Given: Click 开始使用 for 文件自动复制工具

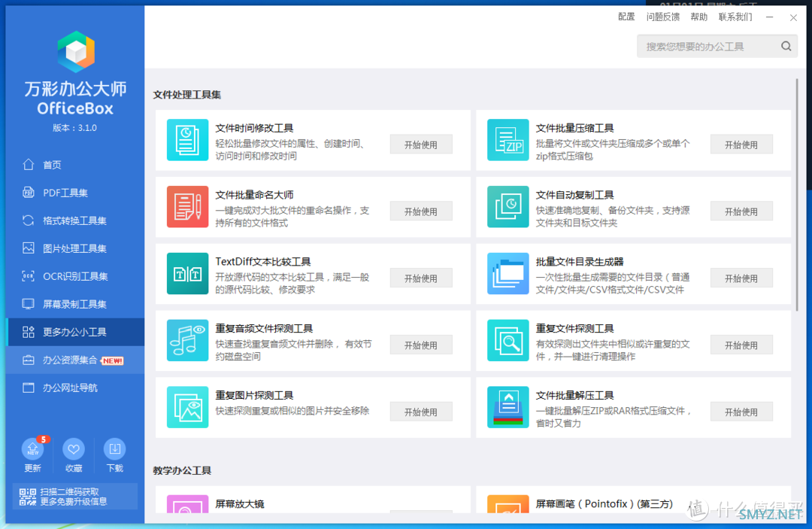Looking at the screenshot, I should [741, 211].
